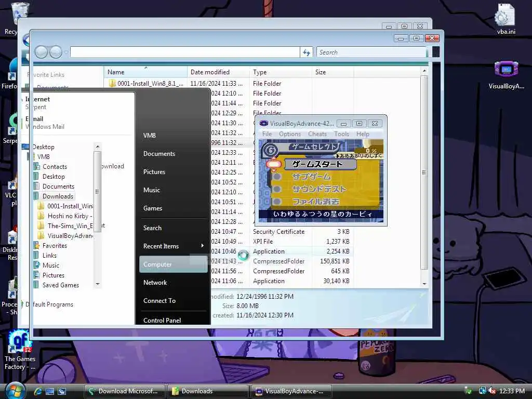Open the Help menu in VisualBoyAdvance
This screenshot has height=399, width=532.
pyautogui.click(x=362, y=134)
